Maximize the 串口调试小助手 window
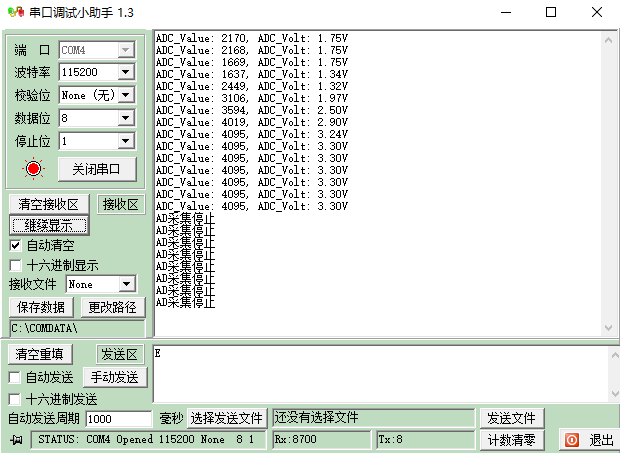Image resolution: width=620 pixels, height=453 pixels. point(551,12)
